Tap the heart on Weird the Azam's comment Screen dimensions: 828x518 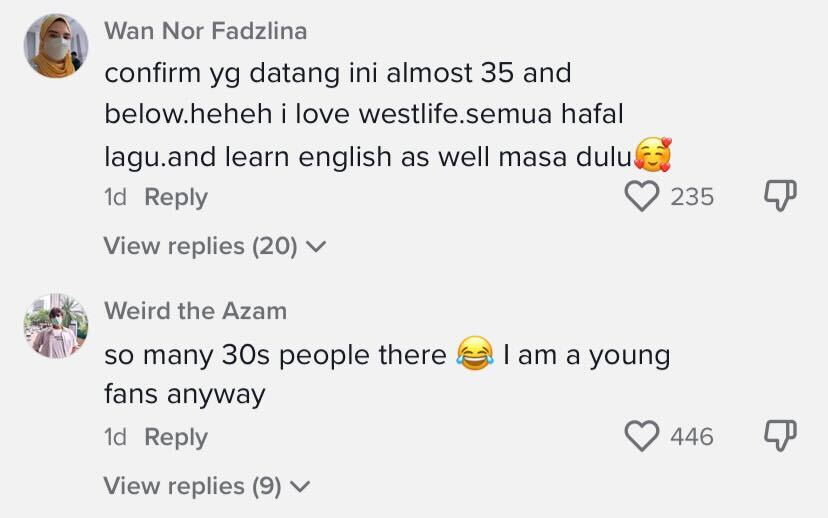coord(643,436)
